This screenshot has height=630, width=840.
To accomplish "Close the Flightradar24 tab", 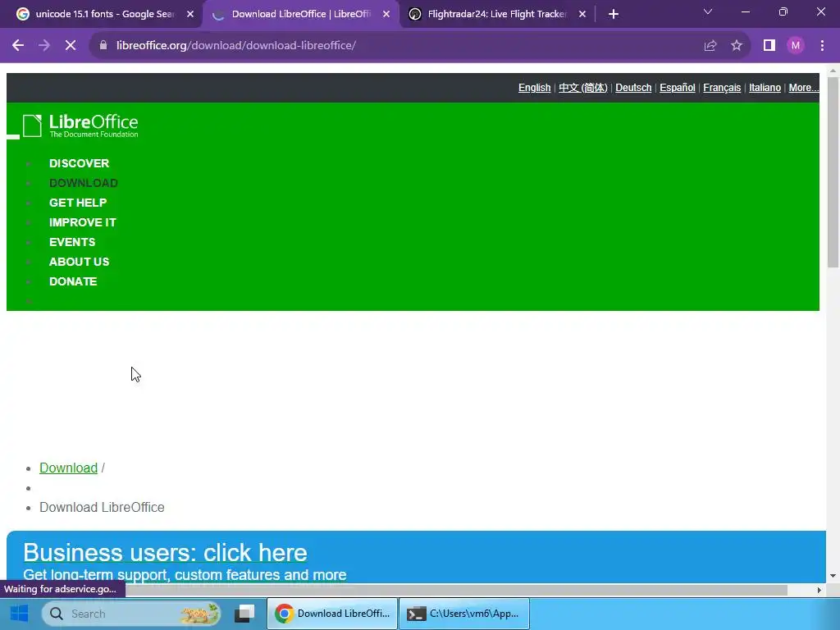I will 582,15.
